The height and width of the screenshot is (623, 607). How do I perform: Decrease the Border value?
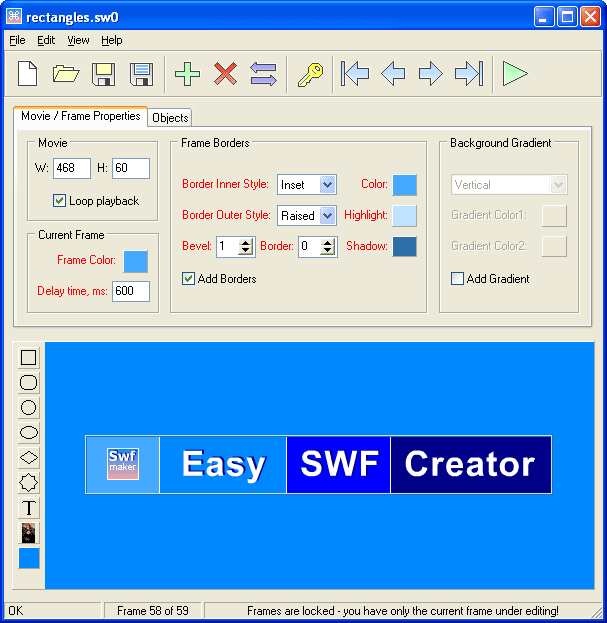pos(327,251)
